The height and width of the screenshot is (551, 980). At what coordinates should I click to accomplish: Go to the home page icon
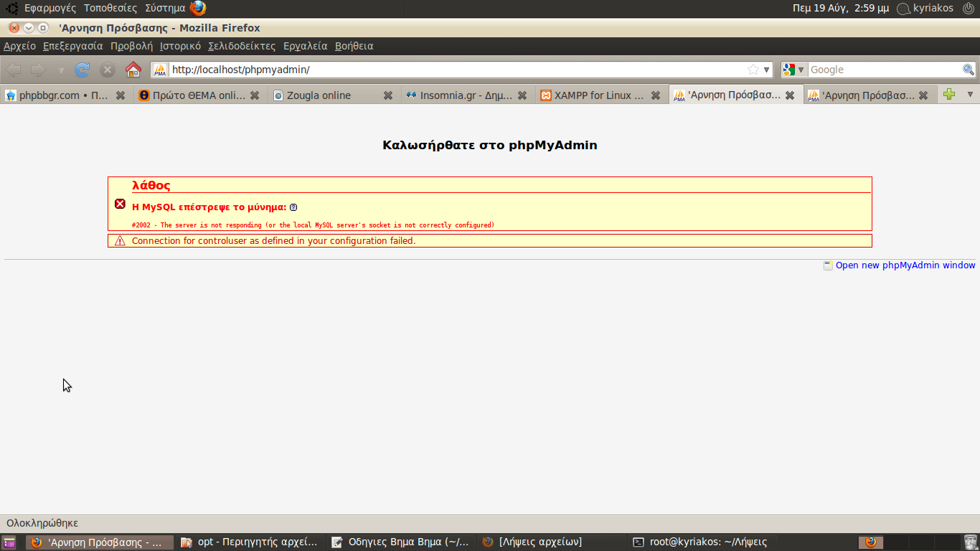[133, 70]
